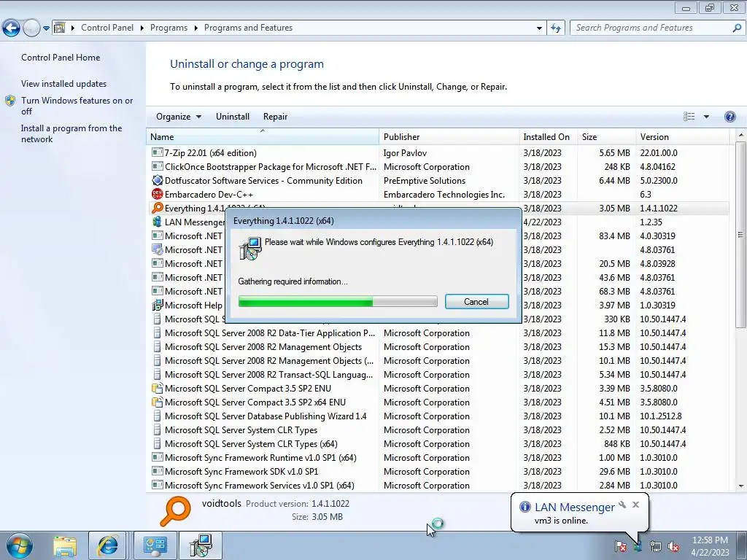747x560 pixels.
Task: Click Uninstall in the toolbar
Action: pyautogui.click(x=233, y=117)
